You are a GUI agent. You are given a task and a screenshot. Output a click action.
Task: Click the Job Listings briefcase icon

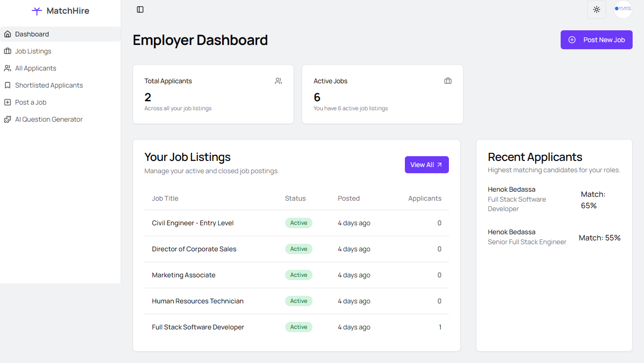click(x=8, y=51)
